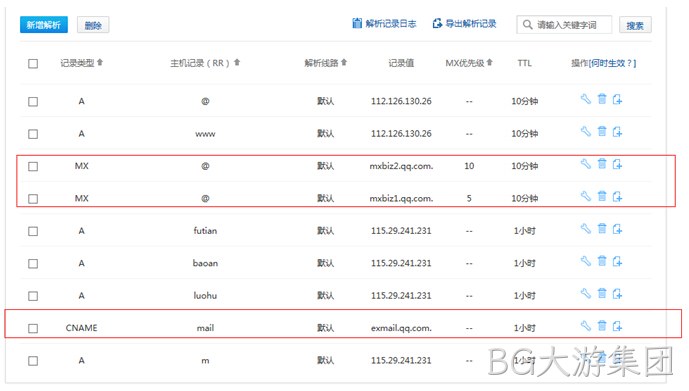Tick the select-all checkbox in the table header
This screenshot has height=391, width=689.
(33, 64)
